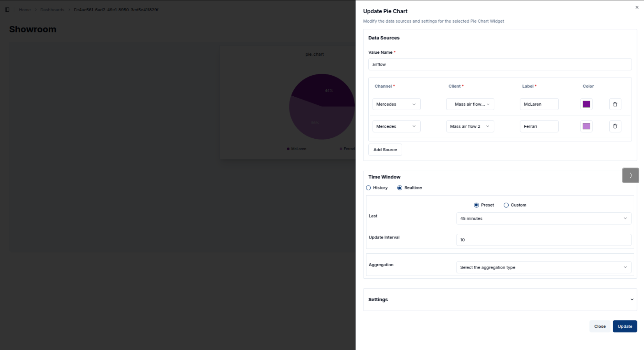The width and height of the screenshot is (644, 350).
Task: Click the Update Interval field
Action: [x=544, y=240]
